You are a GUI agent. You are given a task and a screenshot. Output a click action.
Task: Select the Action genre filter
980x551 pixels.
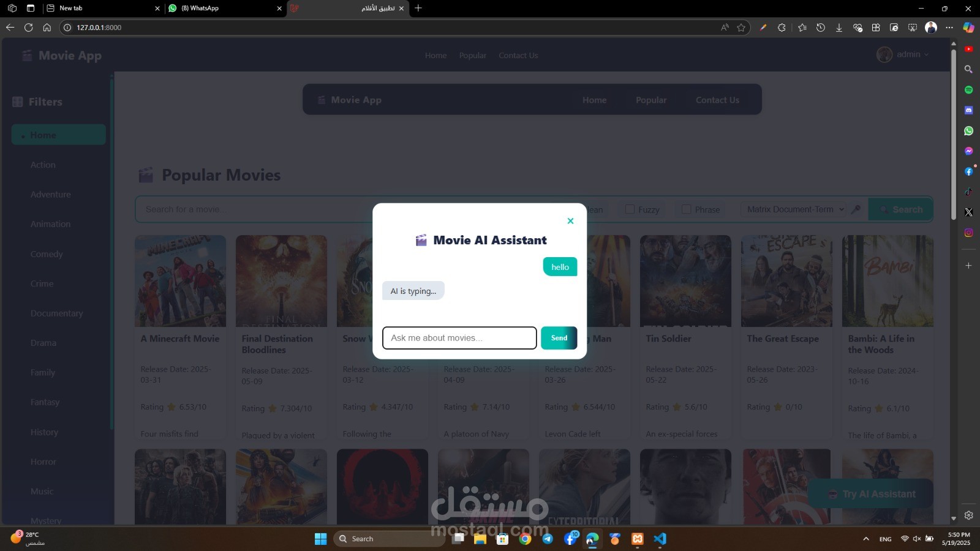pyautogui.click(x=43, y=165)
